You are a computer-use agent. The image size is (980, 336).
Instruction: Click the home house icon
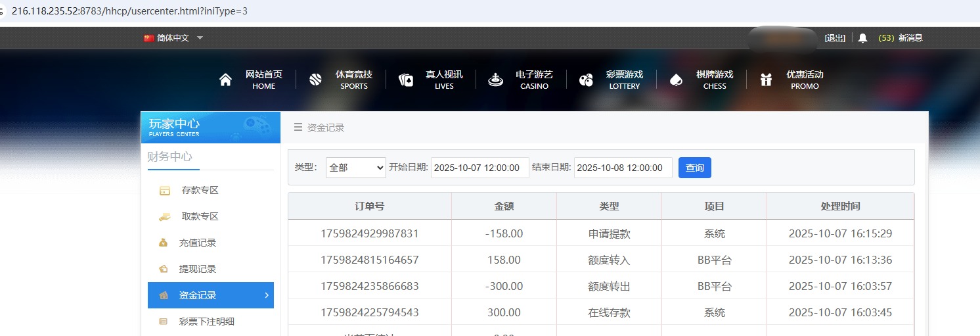tap(225, 80)
